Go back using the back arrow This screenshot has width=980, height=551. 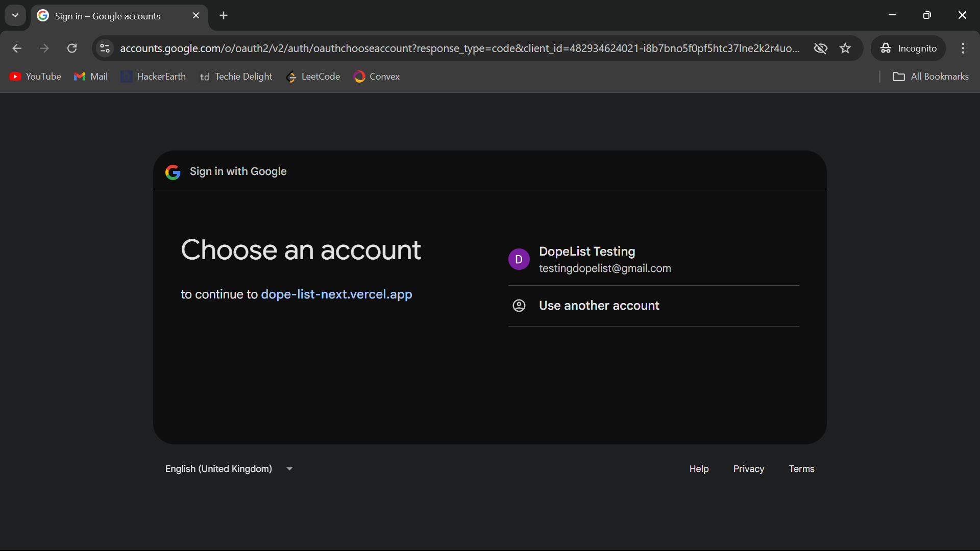[x=17, y=48]
